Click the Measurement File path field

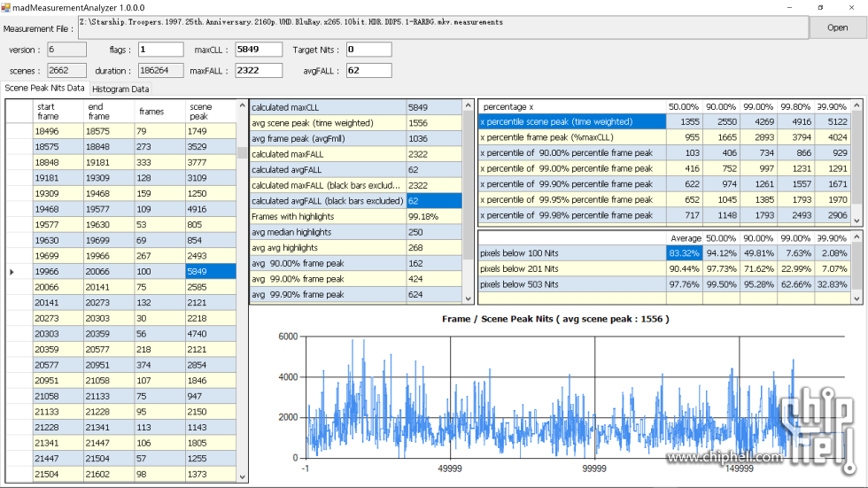pos(442,27)
